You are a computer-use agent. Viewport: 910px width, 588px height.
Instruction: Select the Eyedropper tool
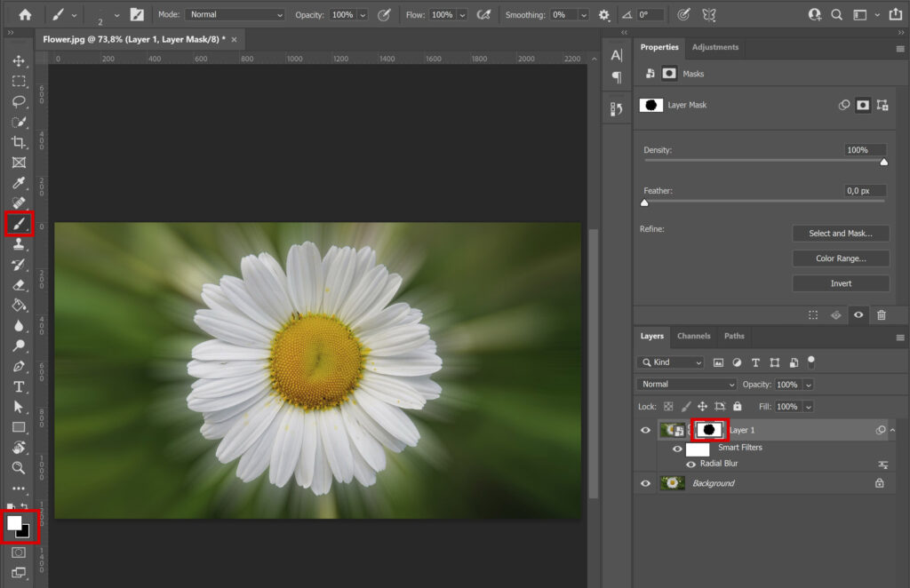19,183
